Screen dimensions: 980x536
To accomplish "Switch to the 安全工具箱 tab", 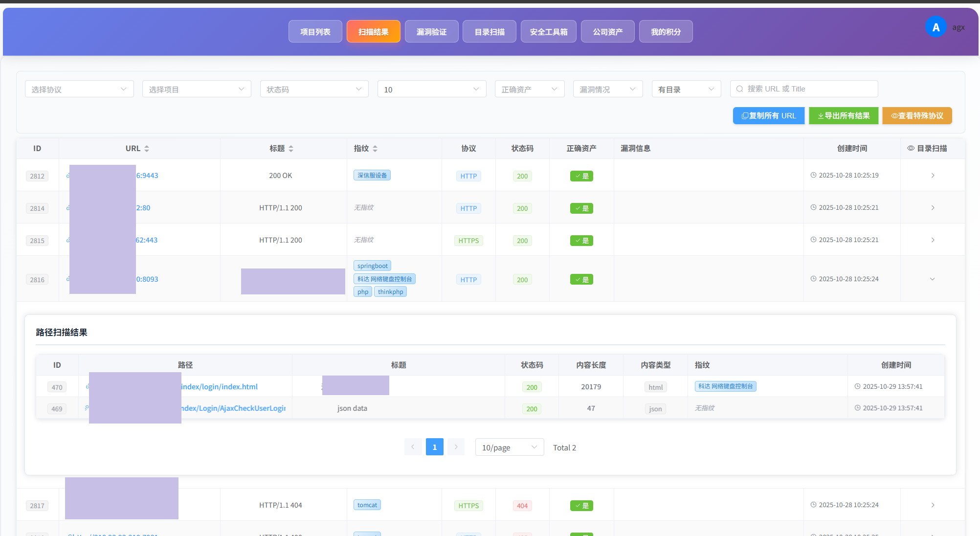I will [x=549, y=31].
